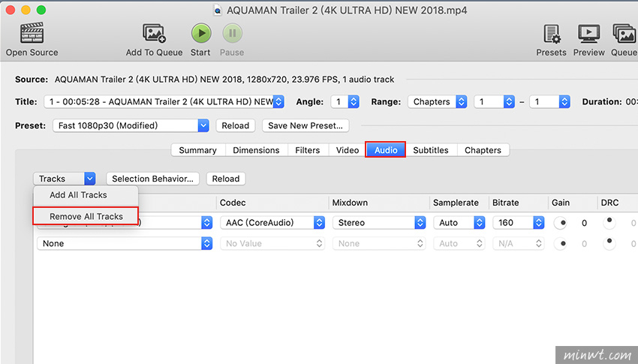Open the Auto samplerate dropdown in first track
Viewport: 638px width, 364px height.
click(459, 222)
